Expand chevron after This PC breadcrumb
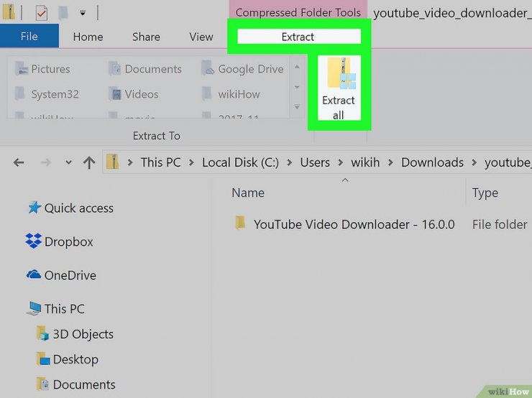532x398 pixels. pyautogui.click(x=191, y=163)
